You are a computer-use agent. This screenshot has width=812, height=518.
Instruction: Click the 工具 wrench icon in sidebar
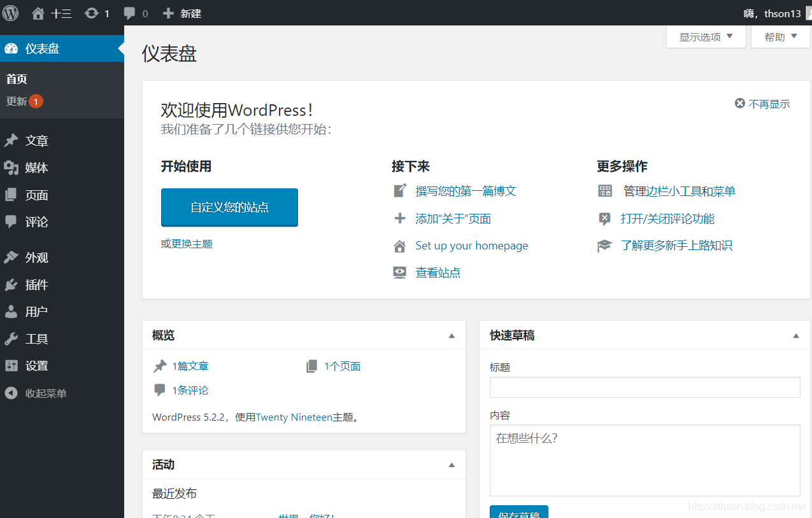pyautogui.click(x=11, y=339)
